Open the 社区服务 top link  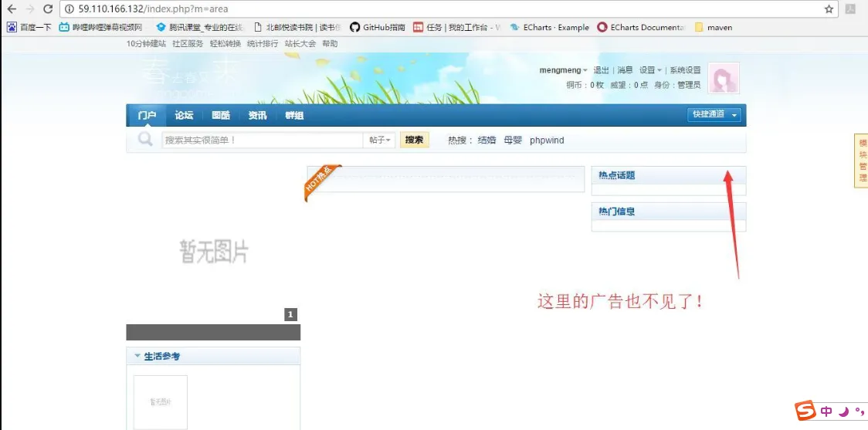coord(188,44)
